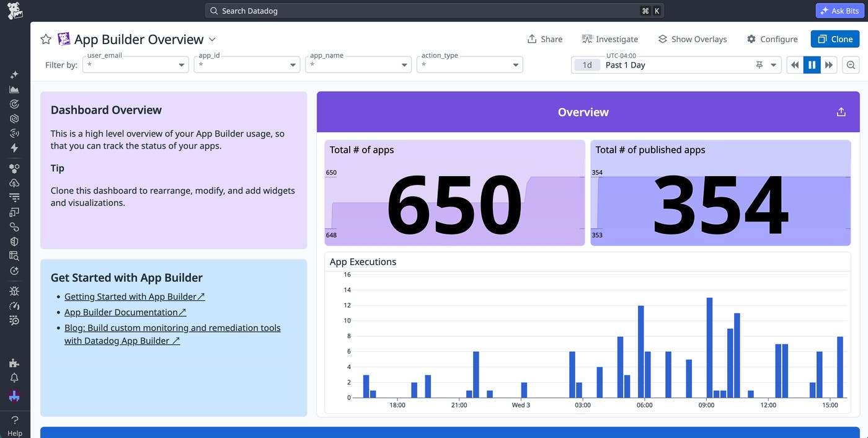868x438 pixels.
Task: Open the user_email filter dropdown
Action: pyautogui.click(x=136, y=65)
